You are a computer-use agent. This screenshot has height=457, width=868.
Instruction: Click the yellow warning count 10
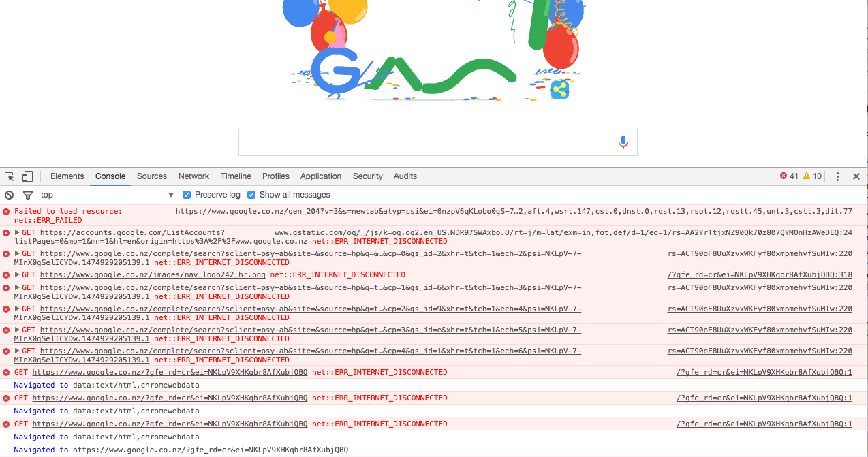click(813, 176)
